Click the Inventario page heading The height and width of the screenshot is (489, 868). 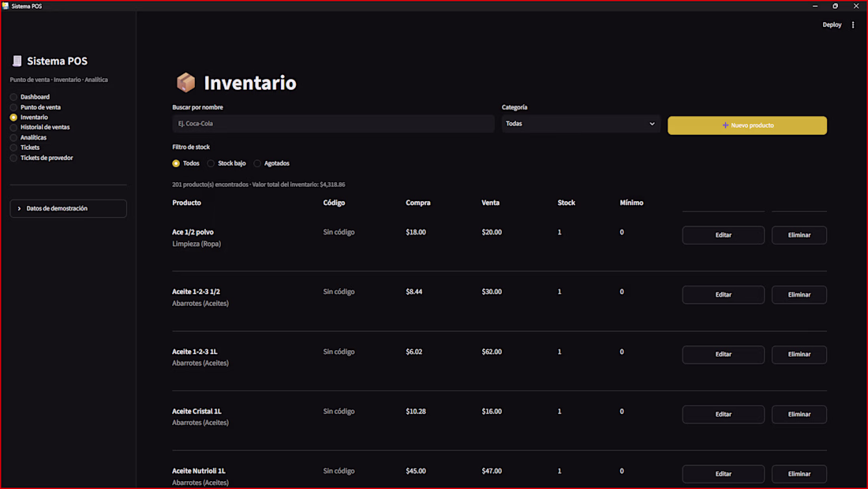tap(250, 83)
